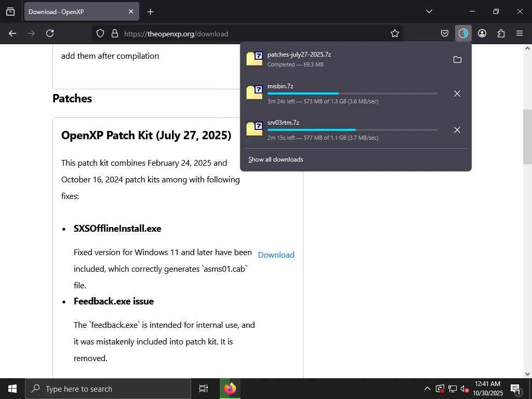Screen dimensions: 532x399
Task: Open the network status tray icon
Action: [x=453, y=389]
